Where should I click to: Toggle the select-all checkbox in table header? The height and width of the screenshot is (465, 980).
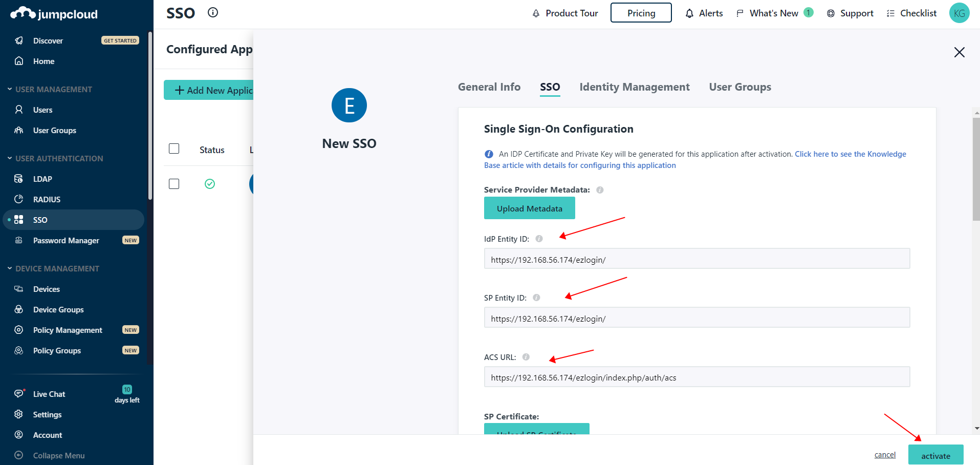click(x=174, y=149)
